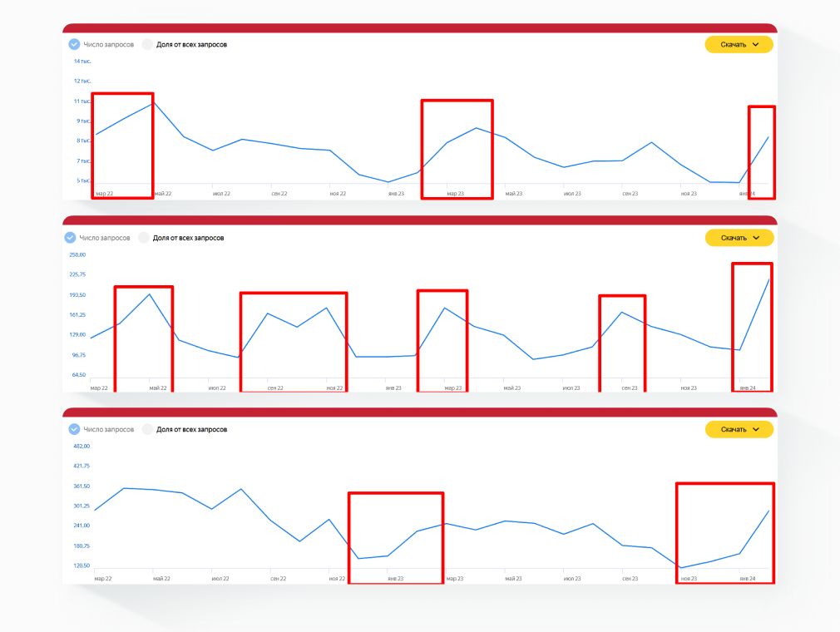The height and width of the screenshot is (632, 840).
Task: Click the "14 тыс." y-axis label in the first chart
Action: click(x=82, y=62)
